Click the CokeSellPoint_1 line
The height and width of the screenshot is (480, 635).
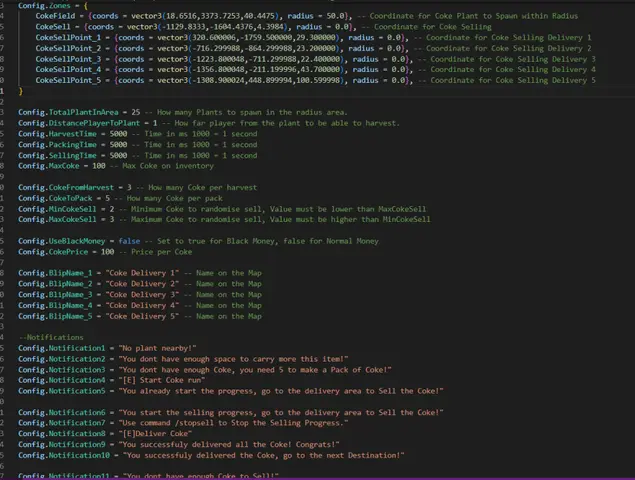[x=313, y=38]
